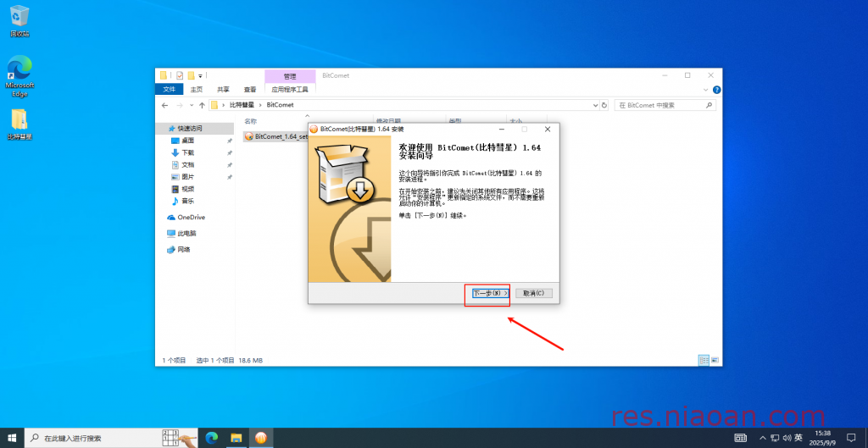Close the BitComet 1.64 installer dialog
This screenshot has width=868, height=448.
[547, 129]
